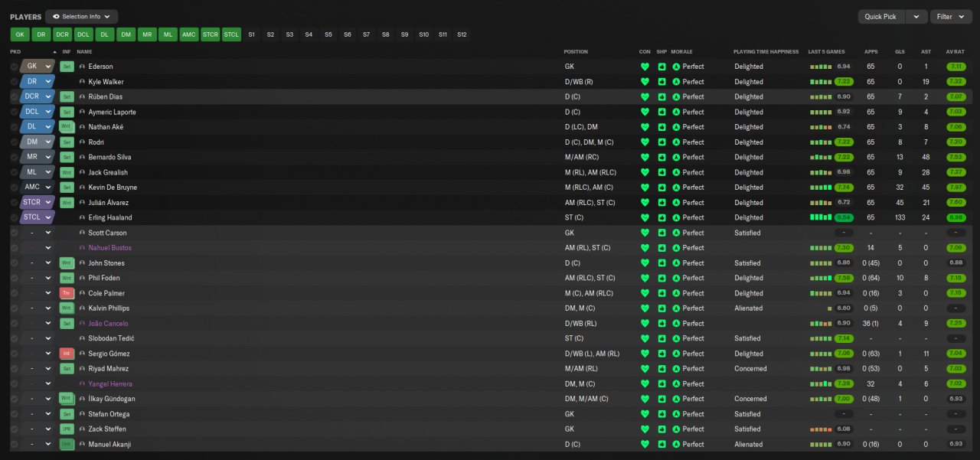Click Kevin De Bruyne's 7.97 average rating badge
980x460 pixels.
[955, 188]
